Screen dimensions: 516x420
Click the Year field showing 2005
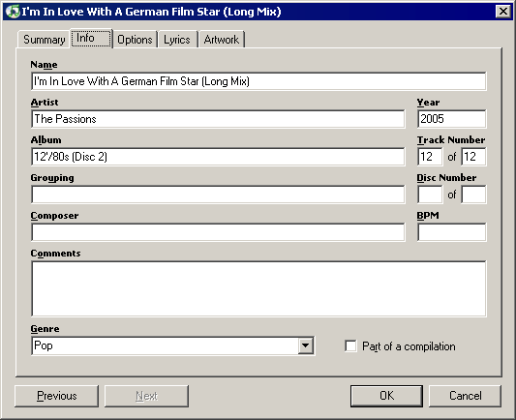coord(451,119)
